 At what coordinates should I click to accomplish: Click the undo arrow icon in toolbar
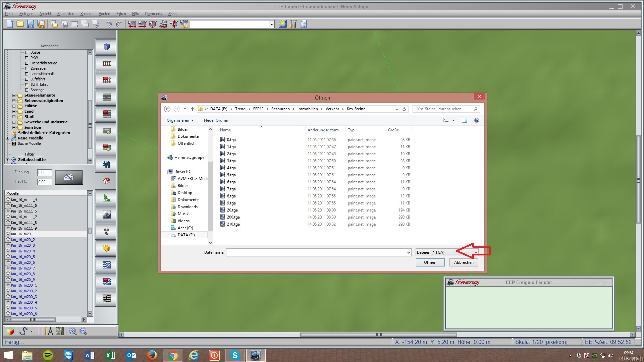coord(109,24)
